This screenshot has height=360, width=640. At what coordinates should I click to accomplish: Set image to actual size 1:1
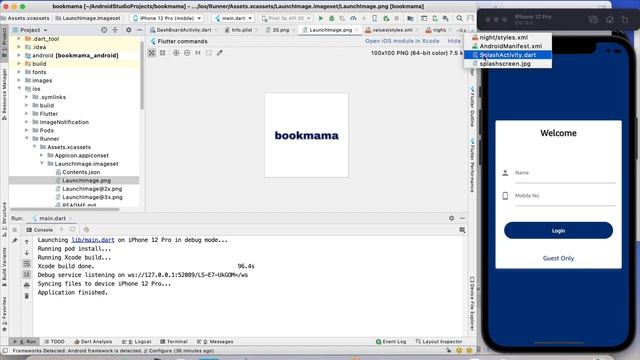[x=198, y=53]
